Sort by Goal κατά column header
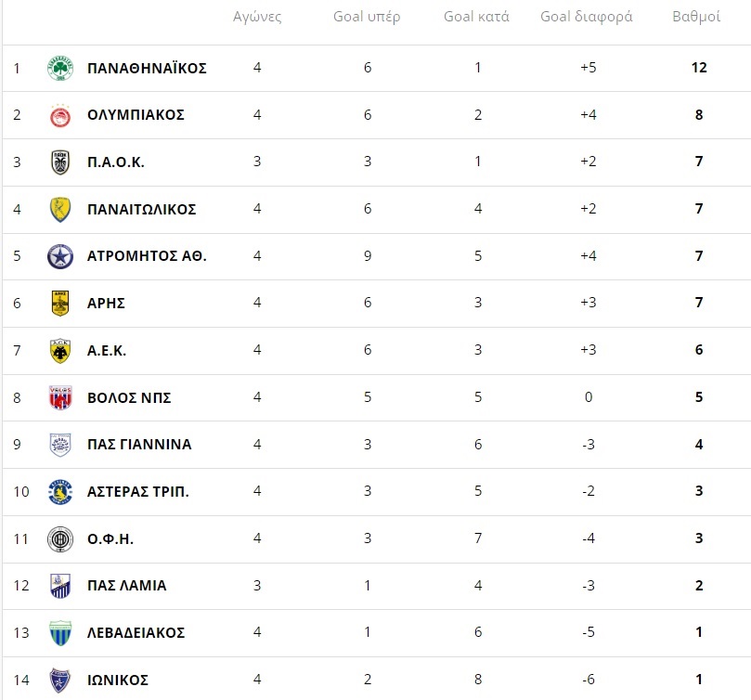 pyautogui.click(x=476, y=17)
